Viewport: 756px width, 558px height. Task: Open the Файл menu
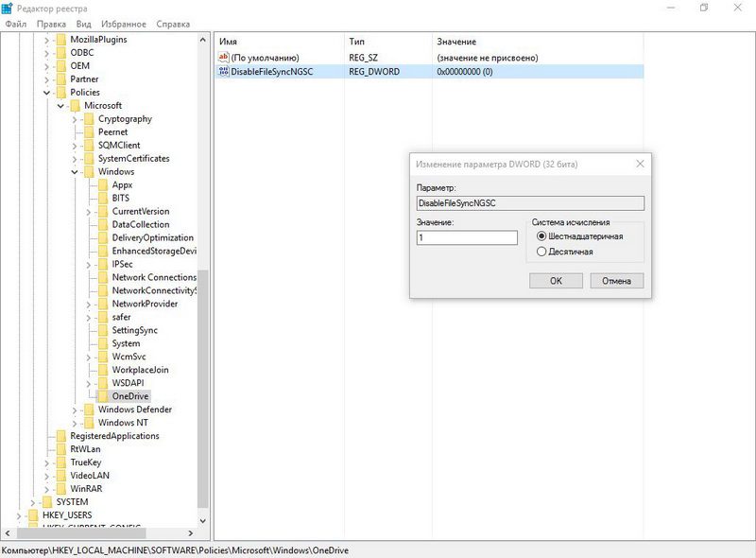(16, 24)
